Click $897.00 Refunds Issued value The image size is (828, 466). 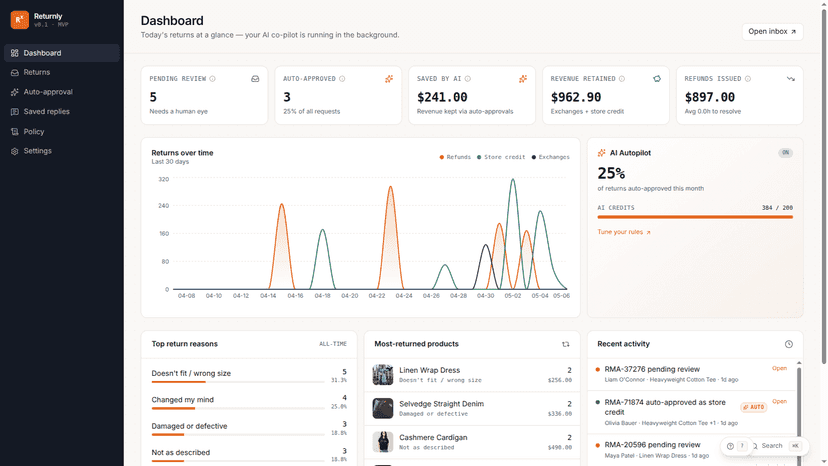click(x=710, y=97)
